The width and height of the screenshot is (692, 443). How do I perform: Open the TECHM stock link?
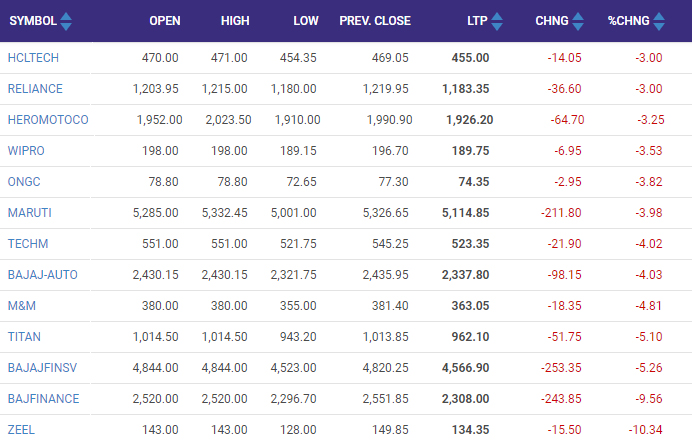27,244
